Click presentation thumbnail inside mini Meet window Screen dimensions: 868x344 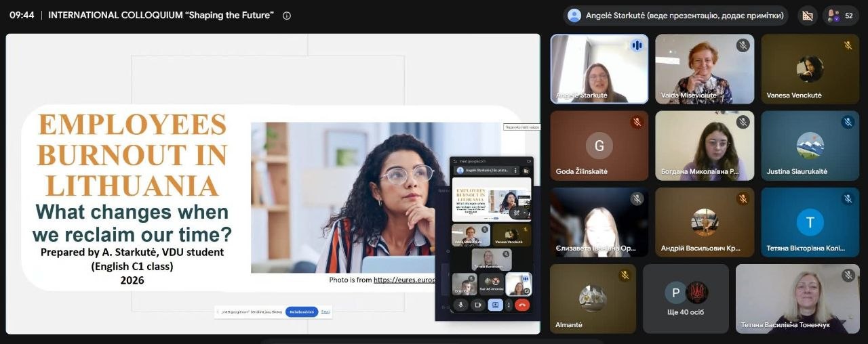(492, 199)
